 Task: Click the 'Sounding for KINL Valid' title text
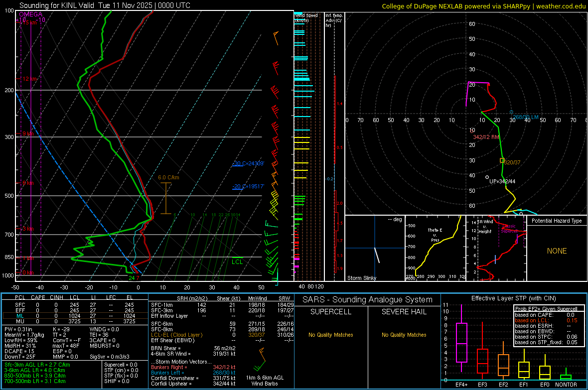point(57,5)
